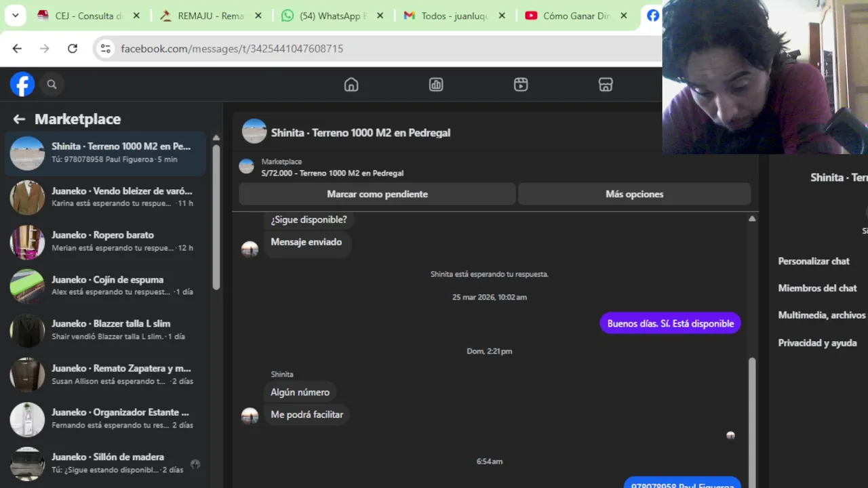Click browser back arrow
The width and height of the screenshot is (868, 488).
(17, 49)
